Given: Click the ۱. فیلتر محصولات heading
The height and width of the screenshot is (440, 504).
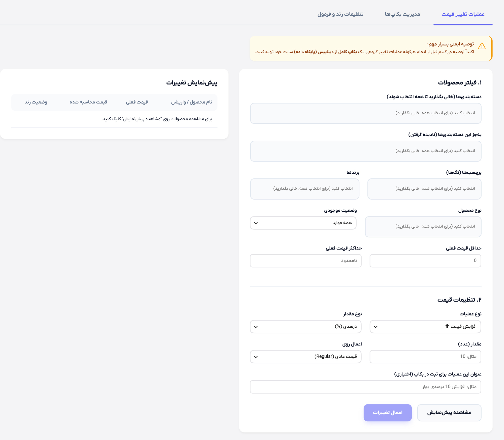Looking at the screenshot, I should point(460,83).
